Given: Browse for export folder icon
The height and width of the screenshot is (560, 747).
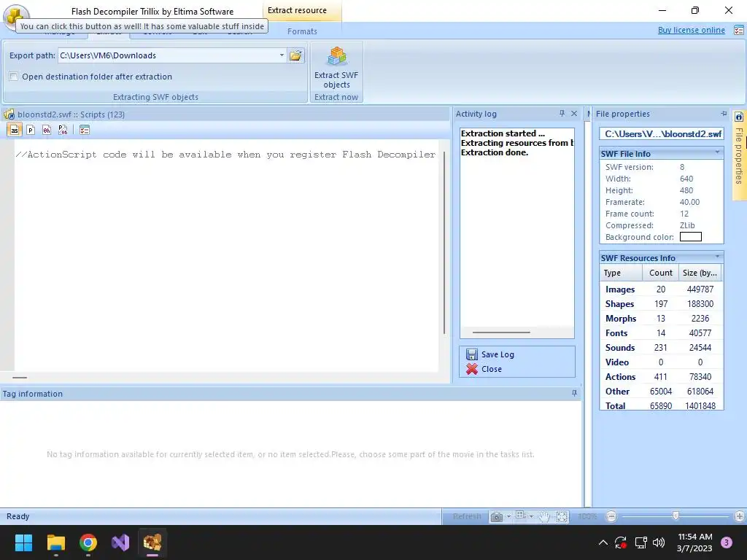Looking at the screenshot, I should pyautogui.click(x=295, y=55).
